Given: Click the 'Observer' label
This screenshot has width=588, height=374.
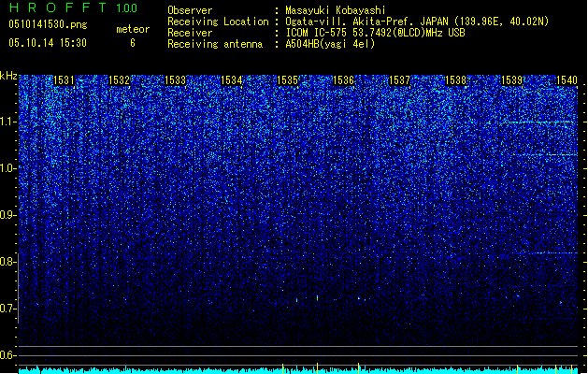Looking at the screenshot, I should click(x=190, y=10).
